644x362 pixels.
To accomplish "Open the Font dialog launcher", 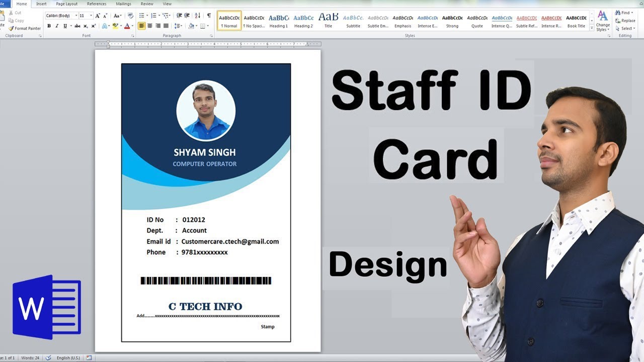I will [x=133, y=36].
